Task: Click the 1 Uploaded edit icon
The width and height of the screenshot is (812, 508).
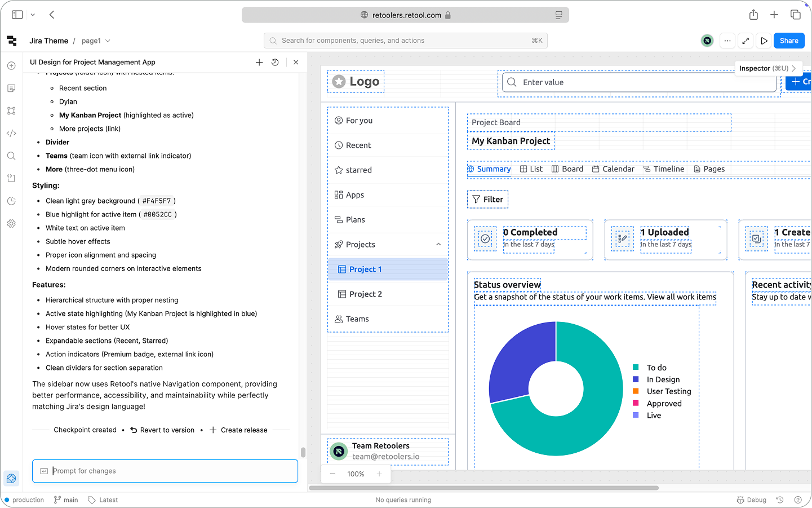Action: [x=623, y=239]
